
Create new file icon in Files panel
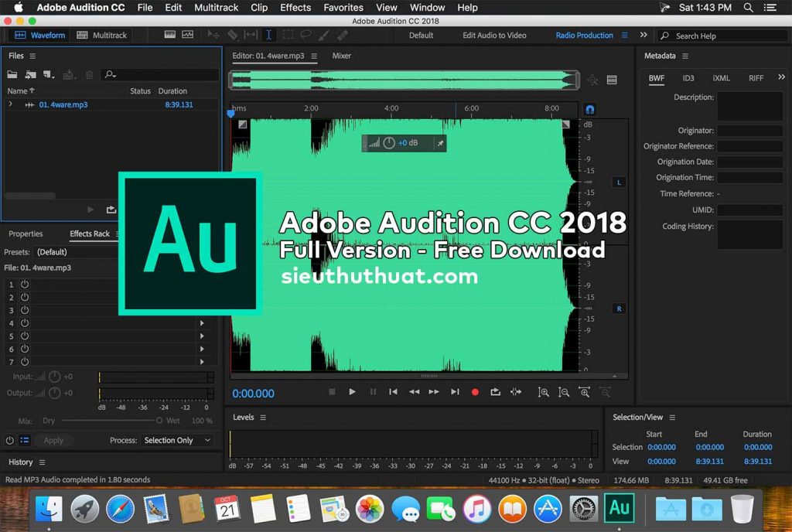point(49,75)
